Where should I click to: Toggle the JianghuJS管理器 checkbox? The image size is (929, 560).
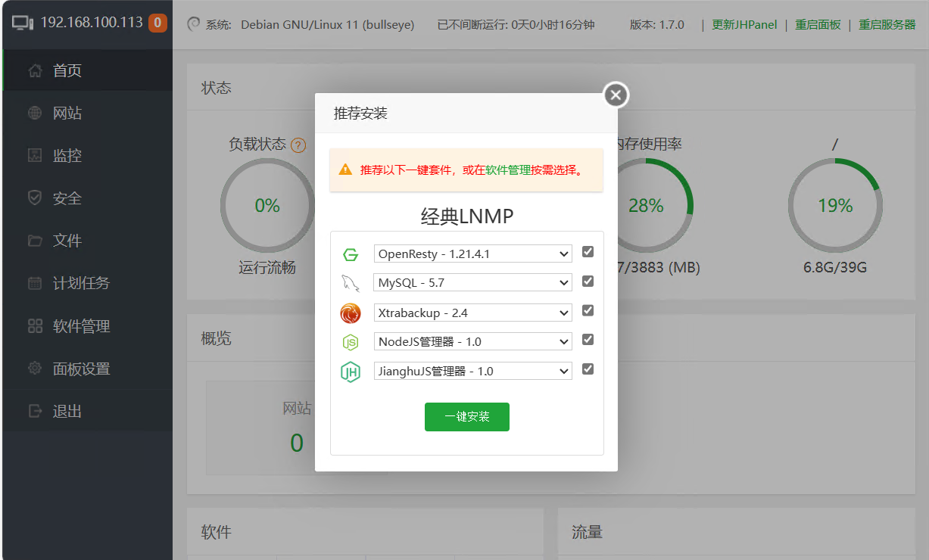tap(588, 369)
